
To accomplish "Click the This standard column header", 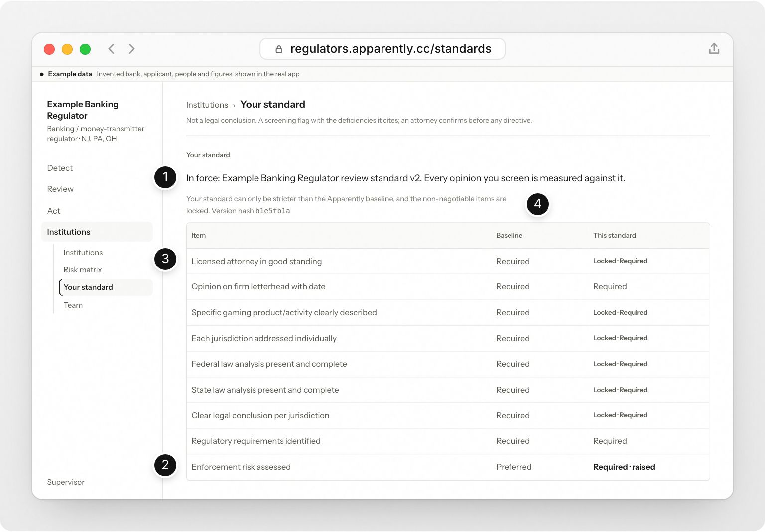I will point(615,235).
